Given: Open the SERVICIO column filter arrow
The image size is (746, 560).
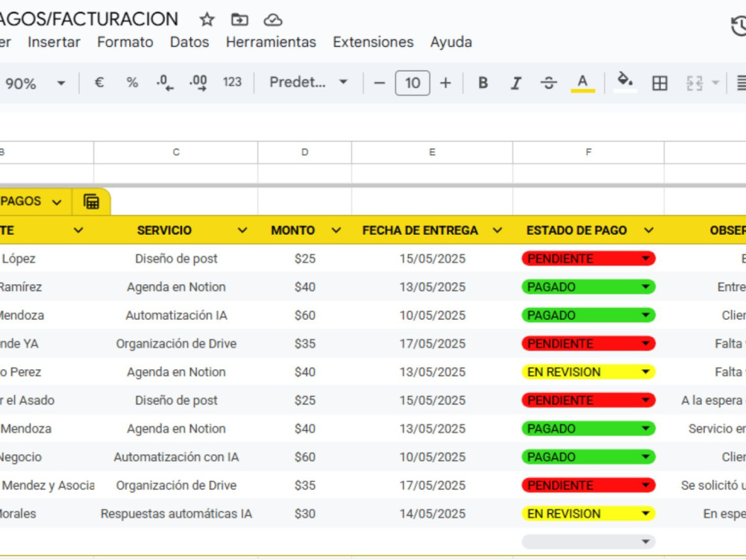Looking at the screenshot, I should click(x=242, y=230).
